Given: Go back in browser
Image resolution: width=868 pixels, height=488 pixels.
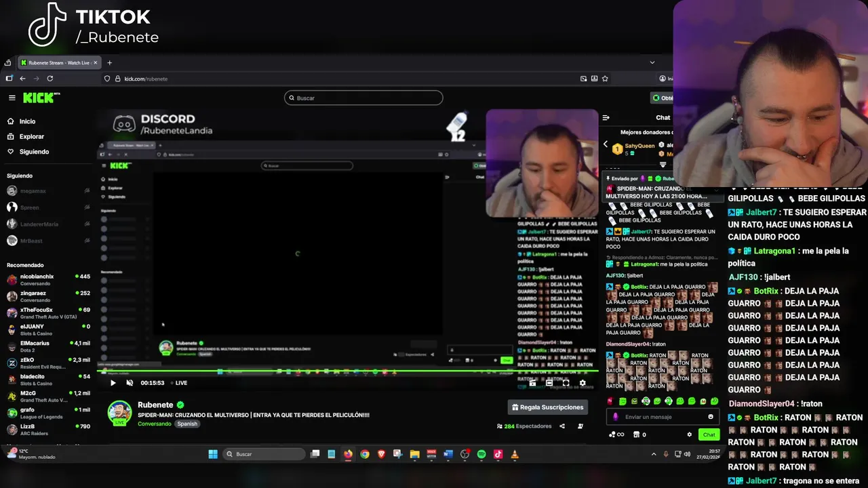Looking at the screenshot, I should pos(22,79).
